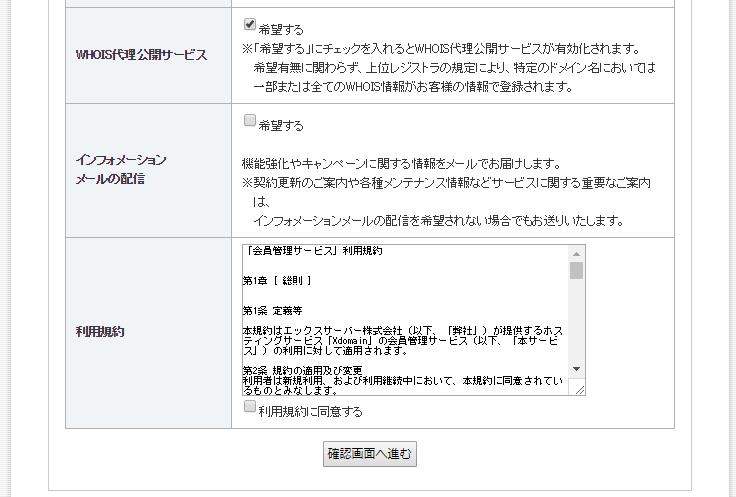The height and width of the screenshot is (497, 736).
Task: Click the terms box scrollbar thumb
Action: pos(577,270)
